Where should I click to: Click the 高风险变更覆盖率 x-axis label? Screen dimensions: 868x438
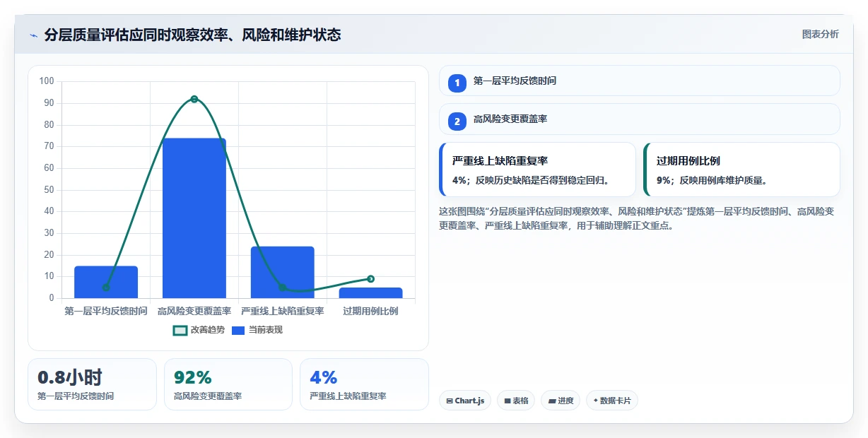(x=194, y=311)
